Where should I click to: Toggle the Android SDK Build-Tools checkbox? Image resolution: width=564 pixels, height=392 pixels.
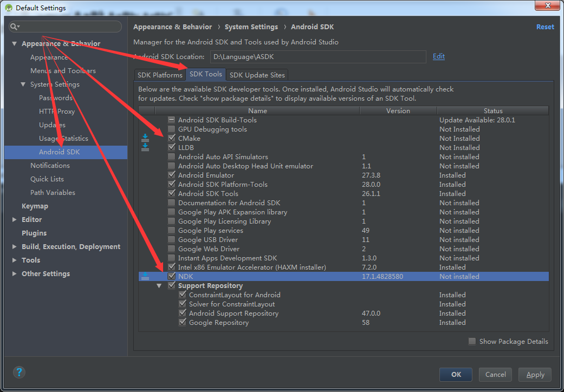click(172, 120)
